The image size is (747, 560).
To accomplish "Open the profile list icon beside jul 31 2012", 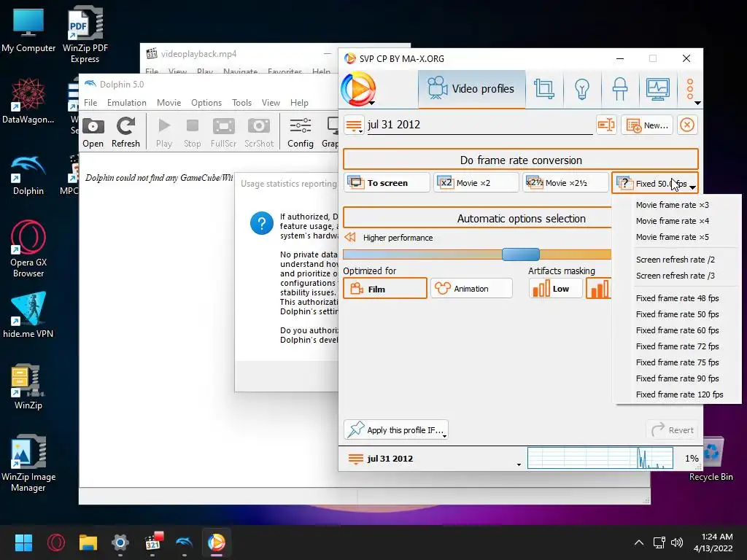I will pos(354,125).
